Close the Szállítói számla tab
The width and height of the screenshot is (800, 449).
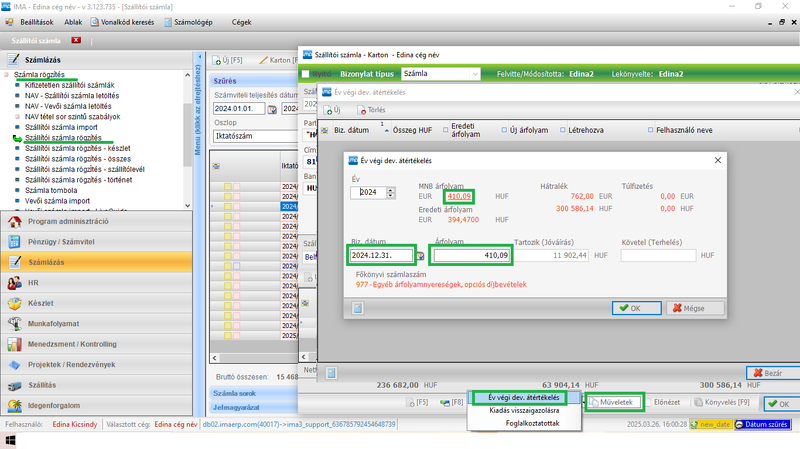(76, 40)
